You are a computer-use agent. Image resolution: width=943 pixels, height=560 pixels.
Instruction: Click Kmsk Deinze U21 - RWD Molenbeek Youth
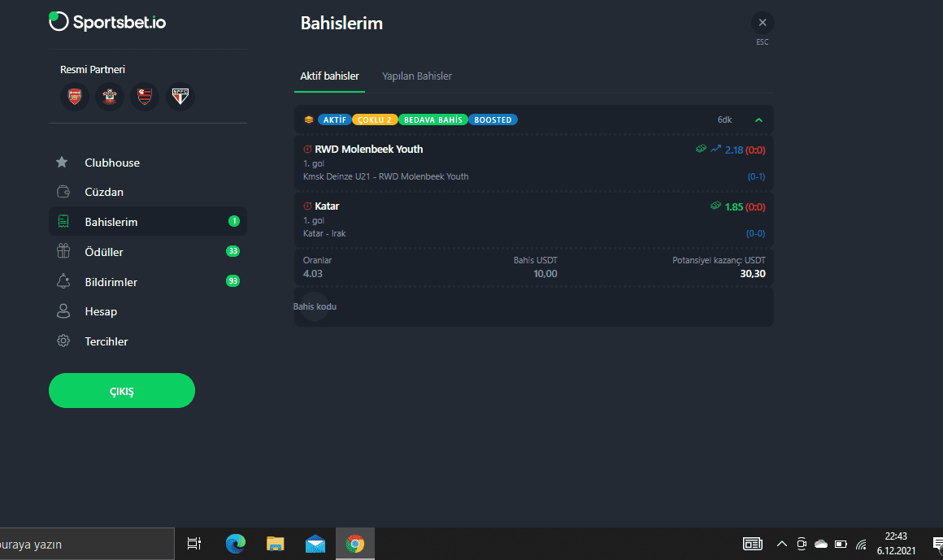385,176
